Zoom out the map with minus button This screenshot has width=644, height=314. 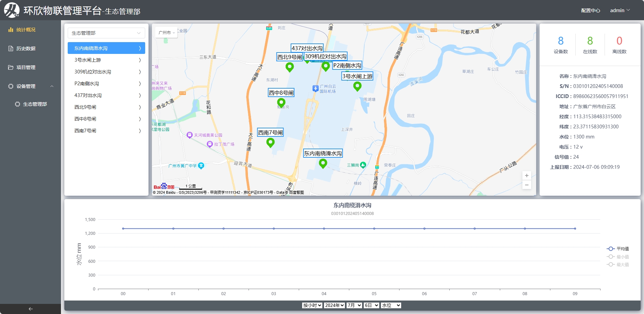[527, 185]
